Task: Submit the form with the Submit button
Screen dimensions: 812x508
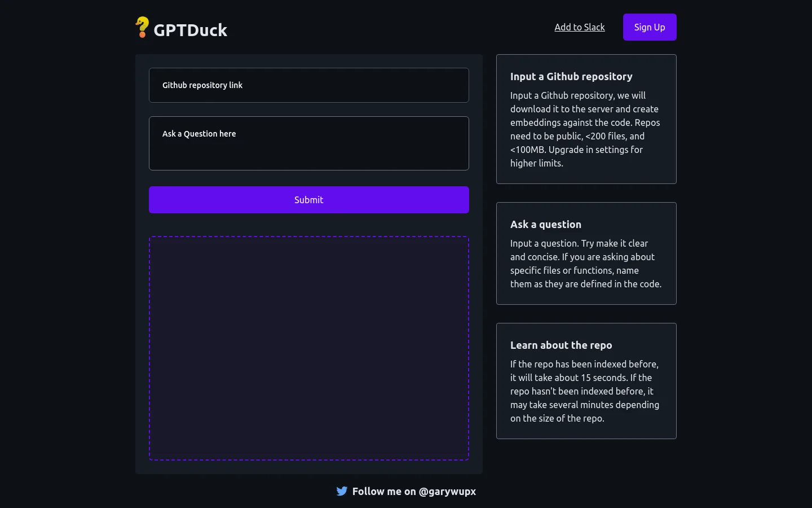Action: [308, 200]
